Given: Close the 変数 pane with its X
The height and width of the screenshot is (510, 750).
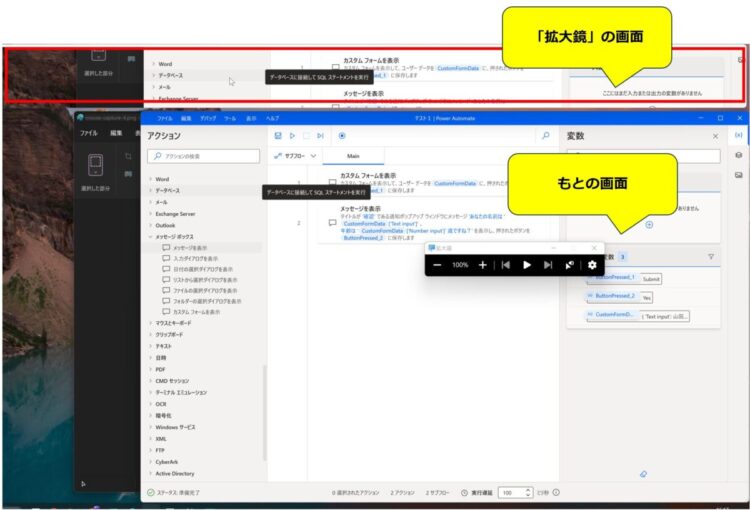Looking at the screenshot, I should (x=716, y=136).
